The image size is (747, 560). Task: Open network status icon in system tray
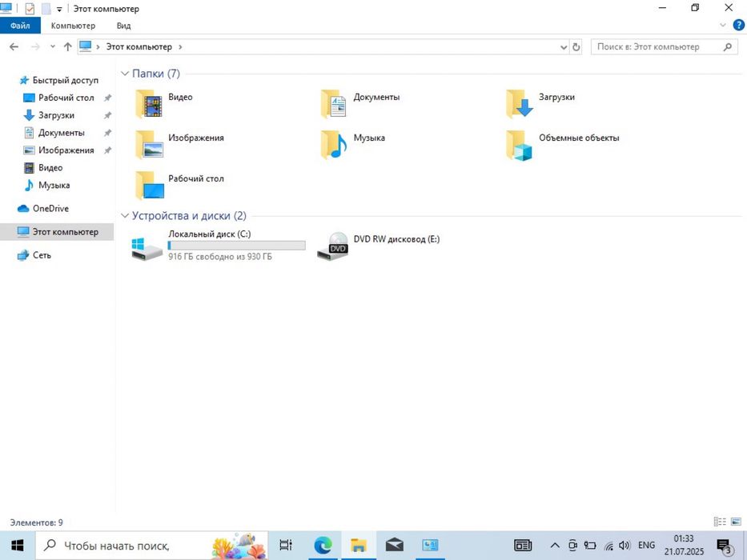tap(608, 546)
